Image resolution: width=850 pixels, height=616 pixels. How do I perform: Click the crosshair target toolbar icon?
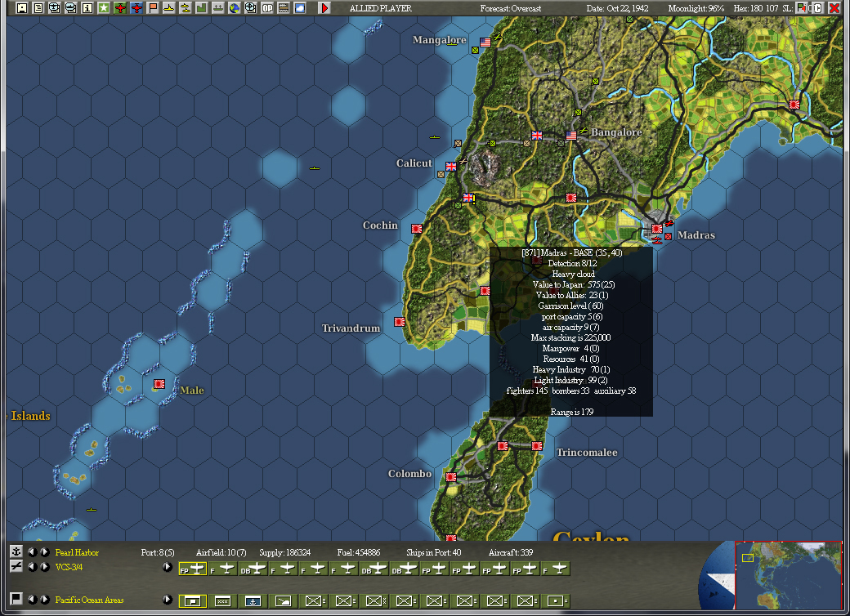tap(250, 7)
